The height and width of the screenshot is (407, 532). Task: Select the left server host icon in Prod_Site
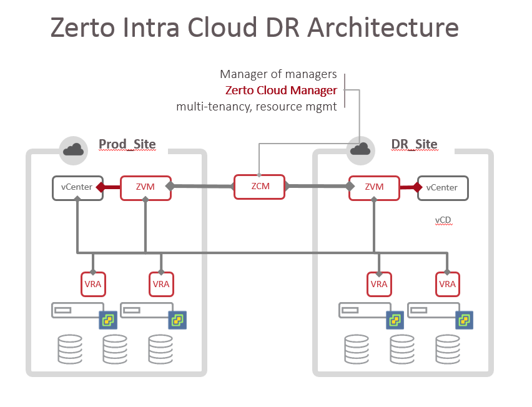coord(77,310)
